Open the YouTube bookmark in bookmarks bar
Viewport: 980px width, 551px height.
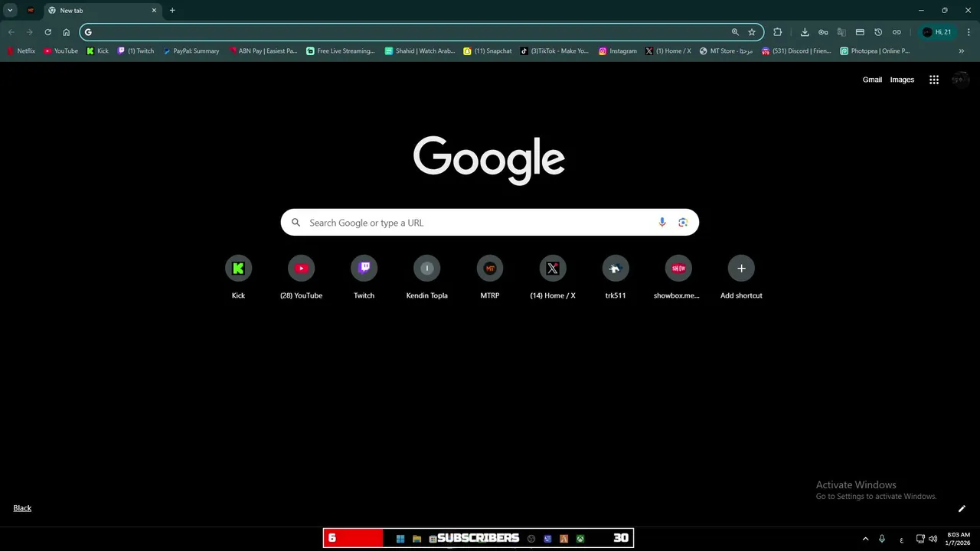(60, 51)
